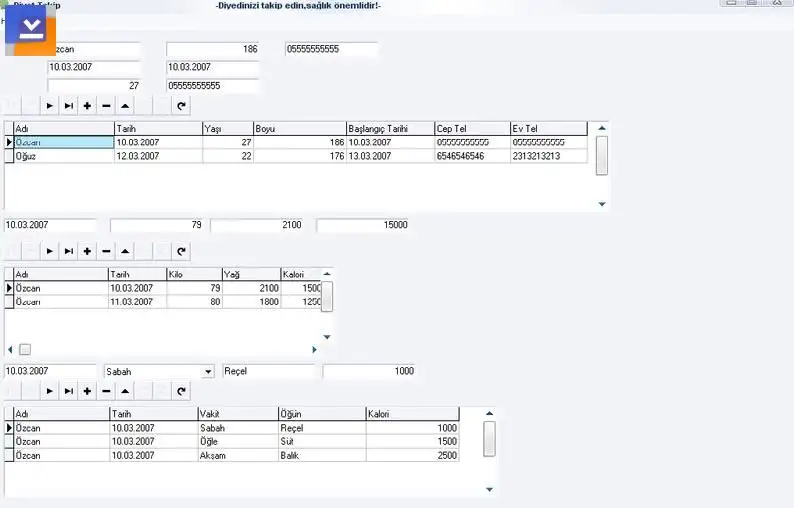
Task: Go to last record in bottom navigator
Action: (x=68, y=391)
